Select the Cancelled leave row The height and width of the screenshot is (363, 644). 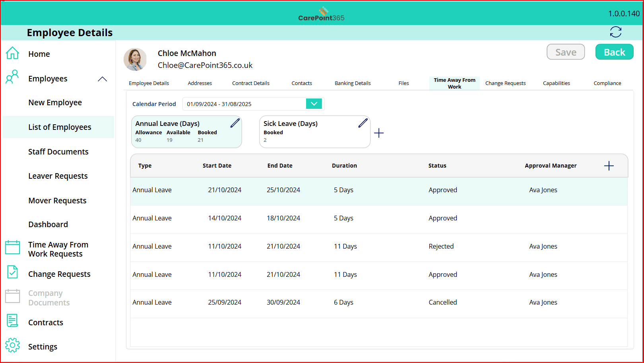click(379, 303)
